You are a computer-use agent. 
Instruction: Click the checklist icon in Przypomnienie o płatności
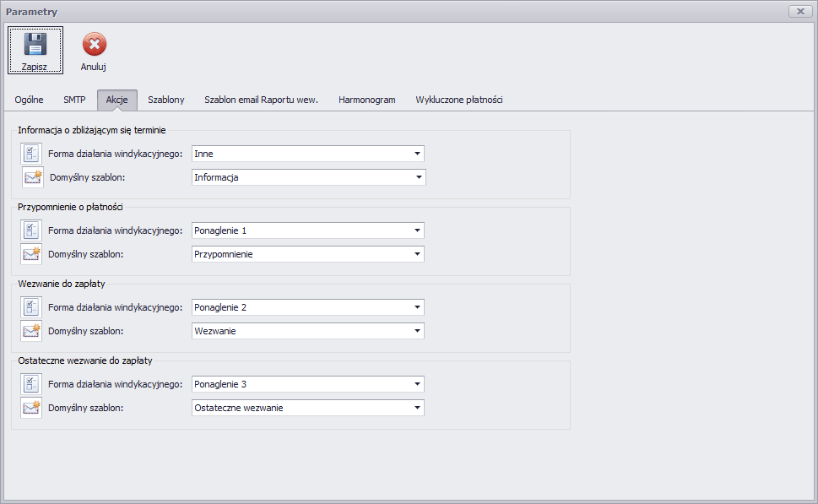31,230
